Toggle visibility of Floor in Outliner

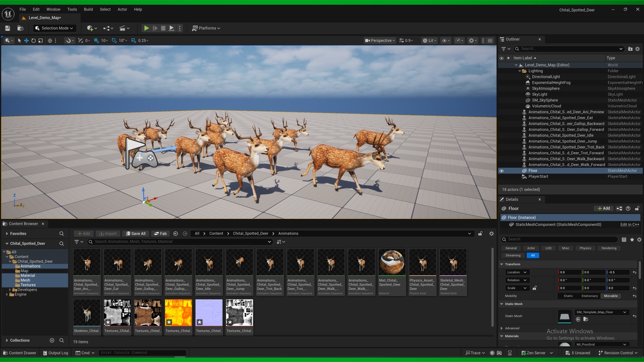(x=502, y=171)
